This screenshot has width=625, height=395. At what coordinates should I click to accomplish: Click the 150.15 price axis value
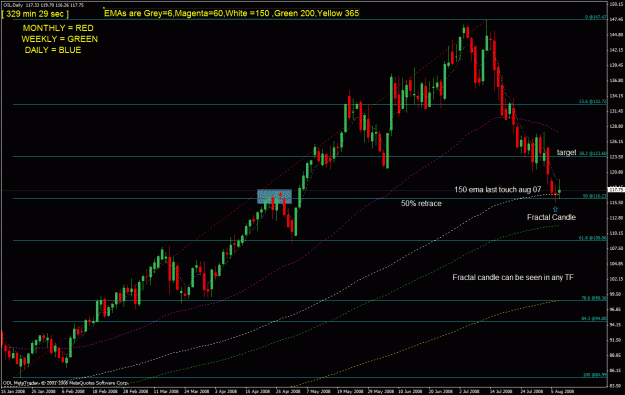click(616, 4)
